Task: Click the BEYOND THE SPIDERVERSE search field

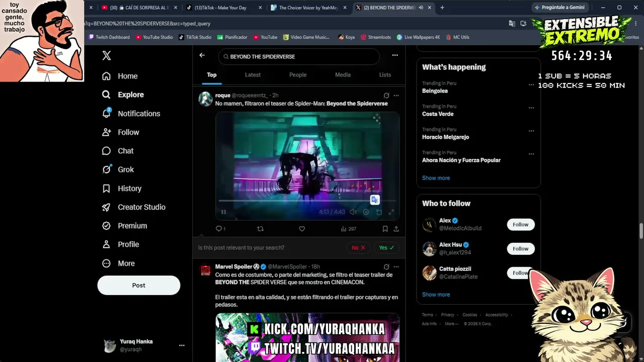Action: (x=299, y=57)
